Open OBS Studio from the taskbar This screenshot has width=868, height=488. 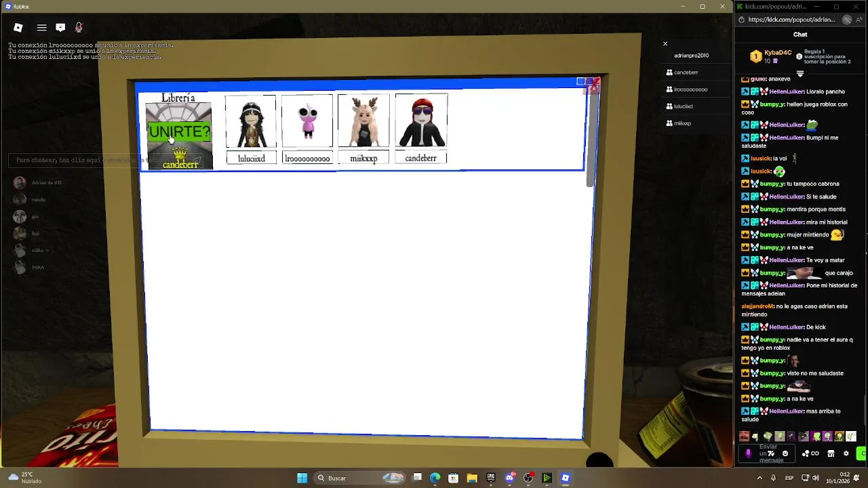click(528, 478)
